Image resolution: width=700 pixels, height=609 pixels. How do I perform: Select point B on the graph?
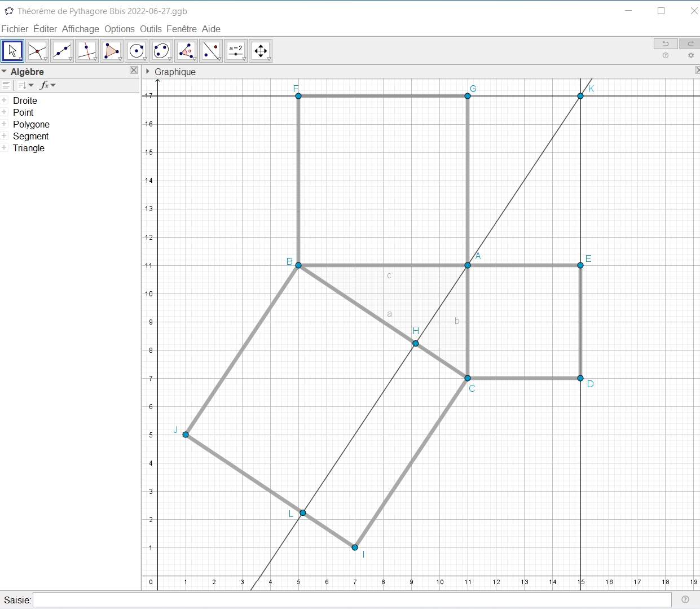[x=298, y=265]
